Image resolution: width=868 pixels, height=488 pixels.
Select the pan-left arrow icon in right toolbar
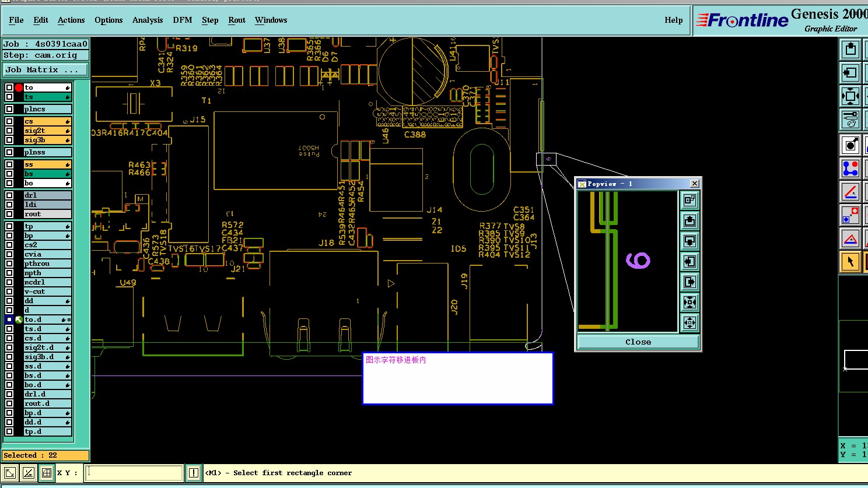click(x=850, y=73)
